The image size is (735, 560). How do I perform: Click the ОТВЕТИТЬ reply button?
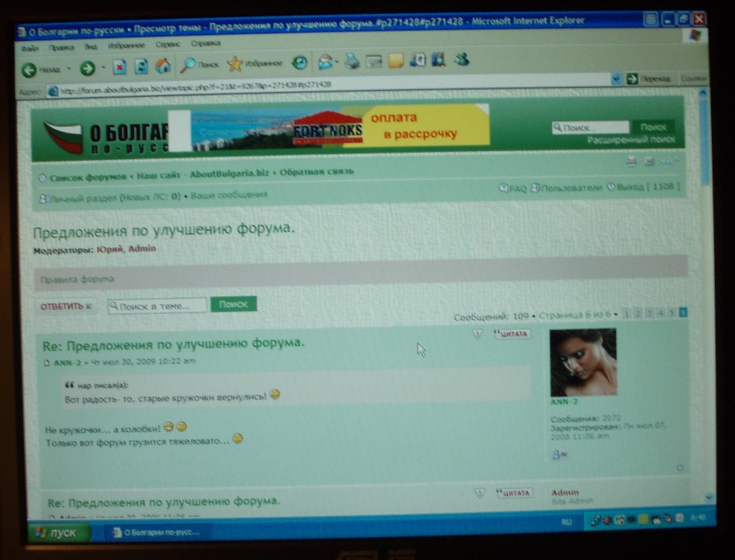pyautogui.click(x=66, y=306)
